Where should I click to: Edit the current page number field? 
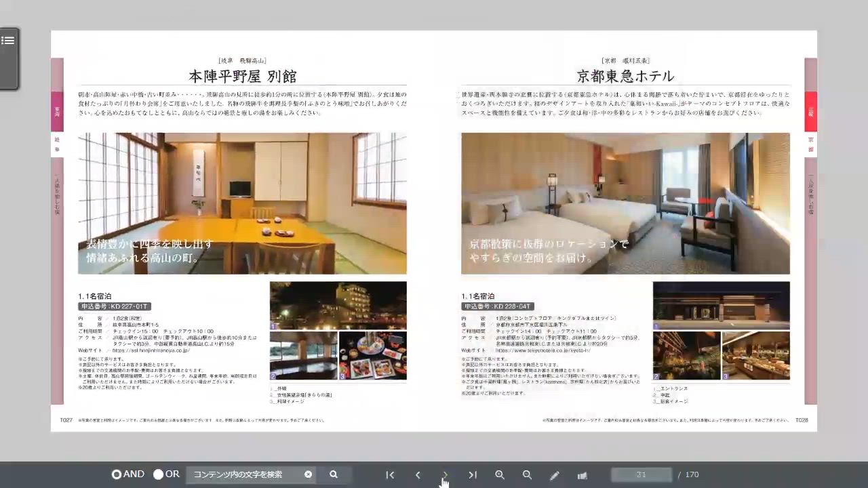[642, 474]
